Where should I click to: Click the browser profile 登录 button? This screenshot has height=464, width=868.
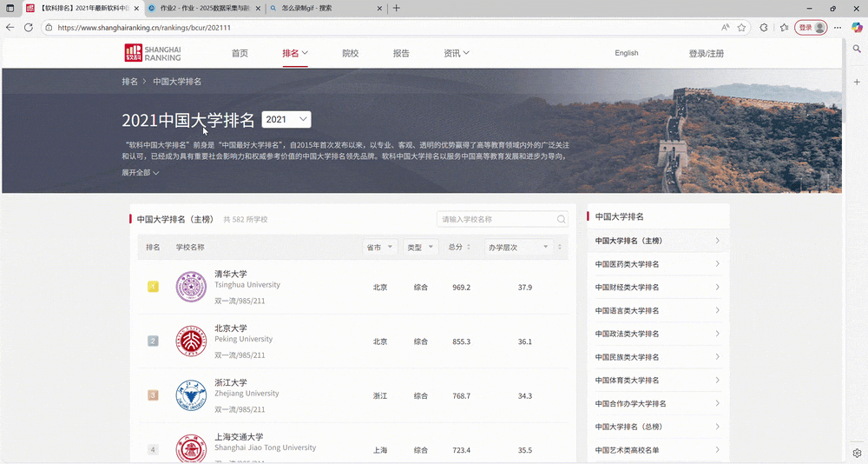[811, 27]
